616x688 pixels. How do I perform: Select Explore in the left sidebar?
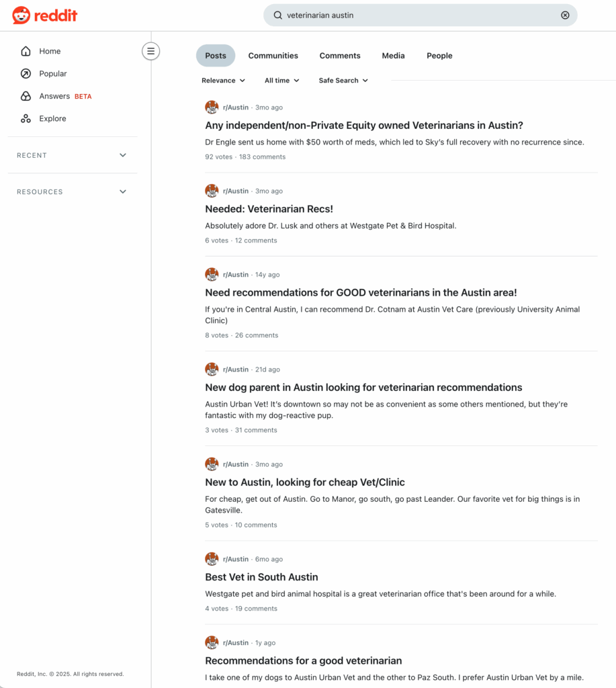coord(27,118)
